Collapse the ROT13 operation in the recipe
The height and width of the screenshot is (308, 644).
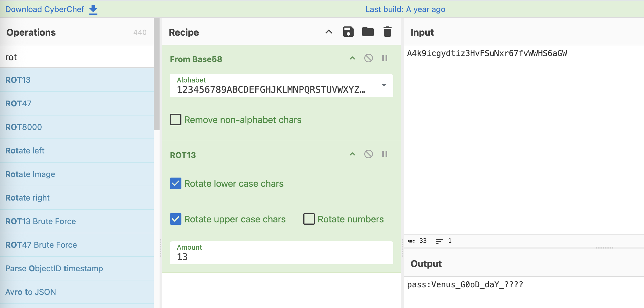click(x=352, y=154)
